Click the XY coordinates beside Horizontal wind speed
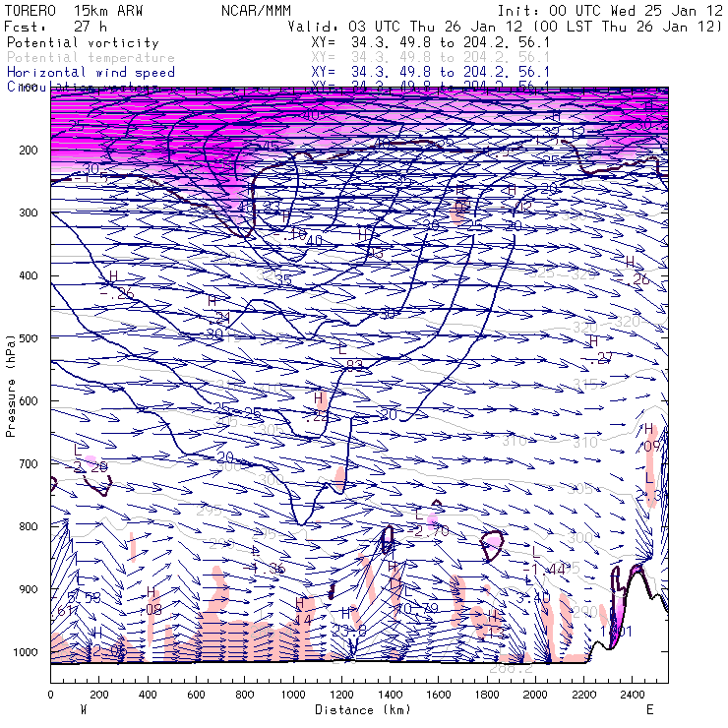 [430, 73]
